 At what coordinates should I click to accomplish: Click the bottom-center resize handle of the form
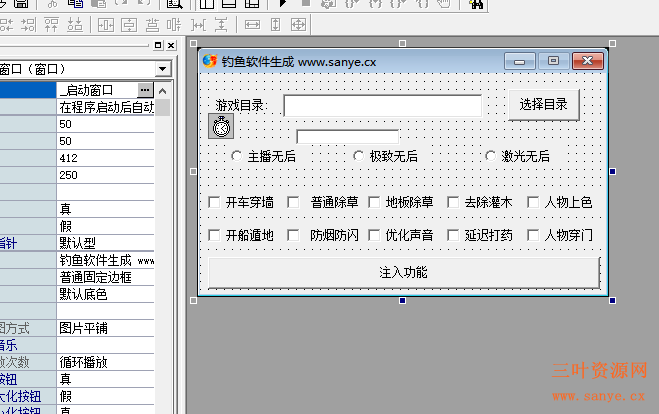coord(402,300)
